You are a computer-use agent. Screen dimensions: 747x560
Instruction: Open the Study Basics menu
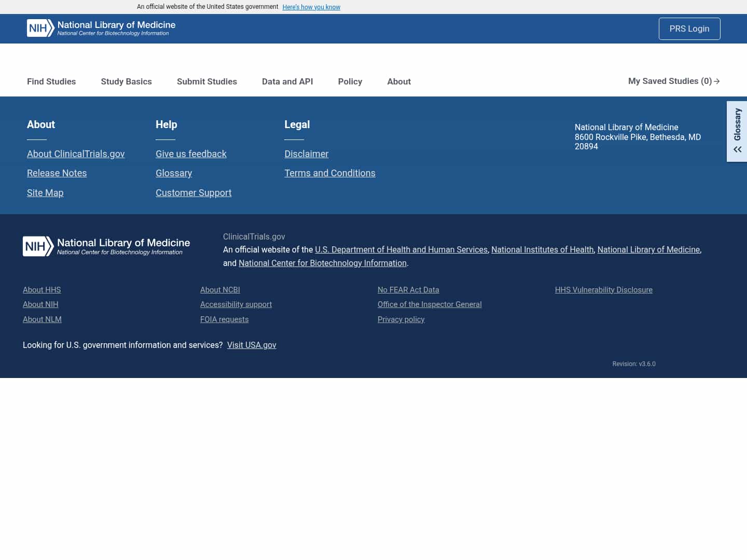(x=126, y=81)
